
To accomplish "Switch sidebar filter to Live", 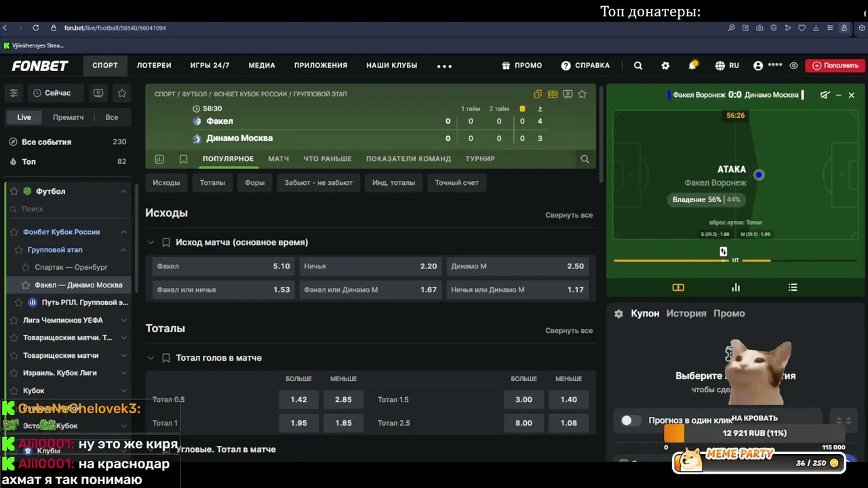I will (x=24, y=117).
